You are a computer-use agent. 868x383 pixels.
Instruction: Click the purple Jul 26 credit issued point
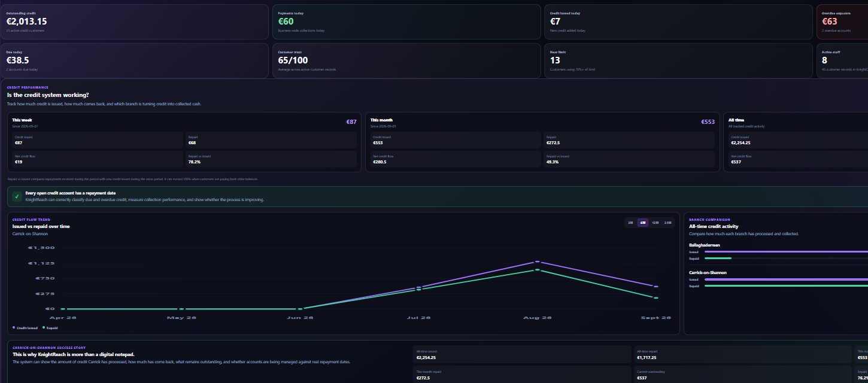418,288
